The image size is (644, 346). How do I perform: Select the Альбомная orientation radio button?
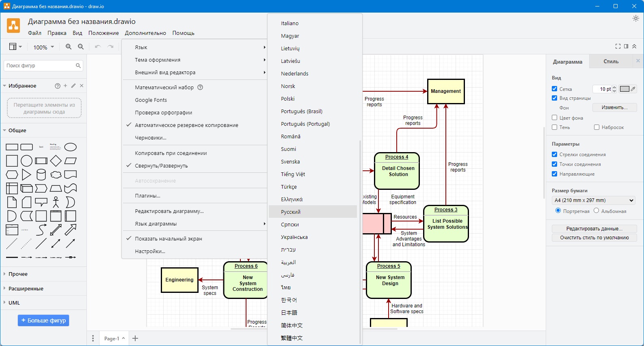tap(596, 211)
